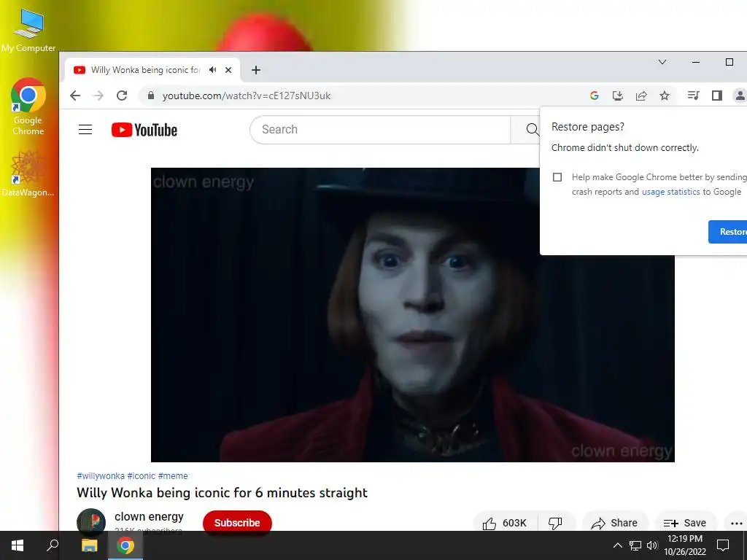Viewport: 747px width, 560px height.
Task: View site information padlock icon
Action: (151, 96)
